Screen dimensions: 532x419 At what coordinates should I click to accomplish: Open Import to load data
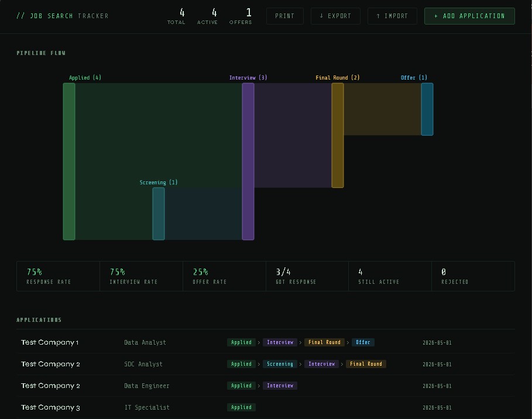pos(392,16)
